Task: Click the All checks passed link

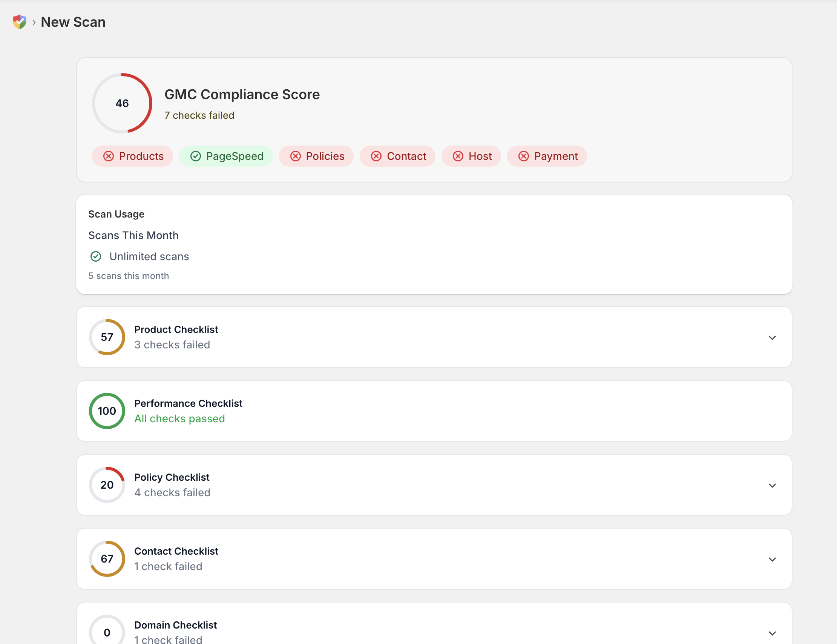Action: coord(179,419)
